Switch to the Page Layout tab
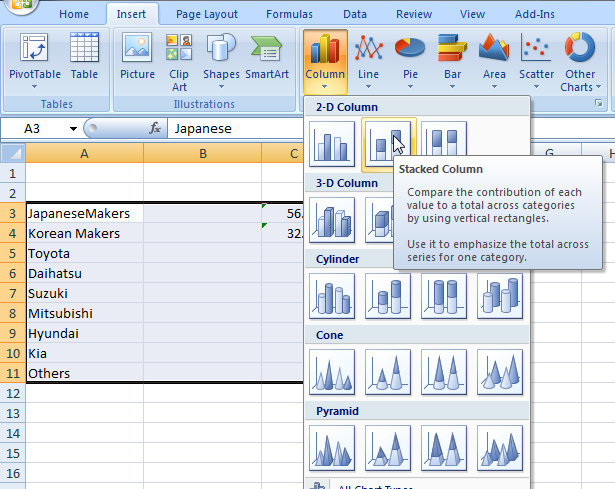Viewport: 615px width, 489px height. tap(207, 14)
